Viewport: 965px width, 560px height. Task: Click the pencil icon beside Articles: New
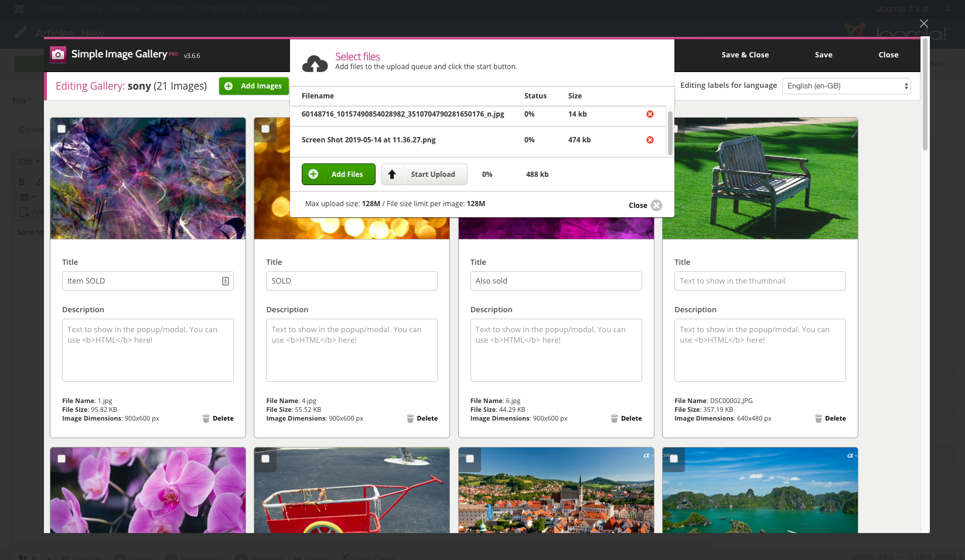[x=21, y=33]
